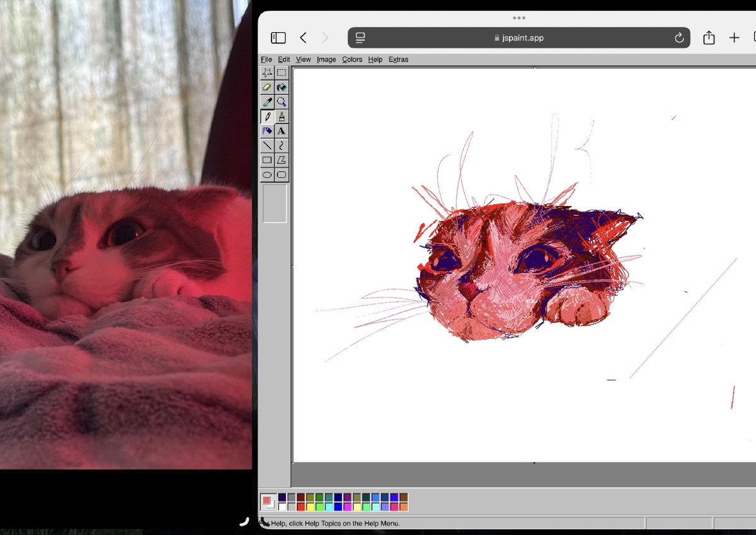The width and height of the screenshot is (756, 535).
Task: Open the Colors menu
Action: (352, 59)
